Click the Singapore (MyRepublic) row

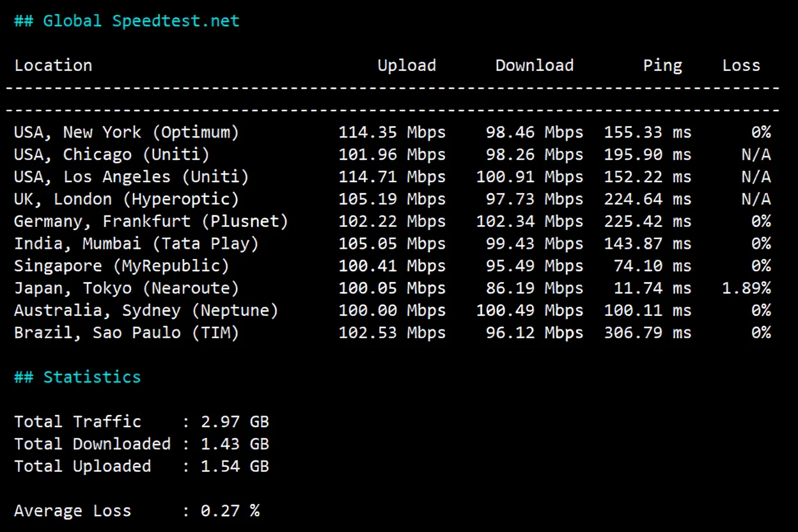(121, 265)
